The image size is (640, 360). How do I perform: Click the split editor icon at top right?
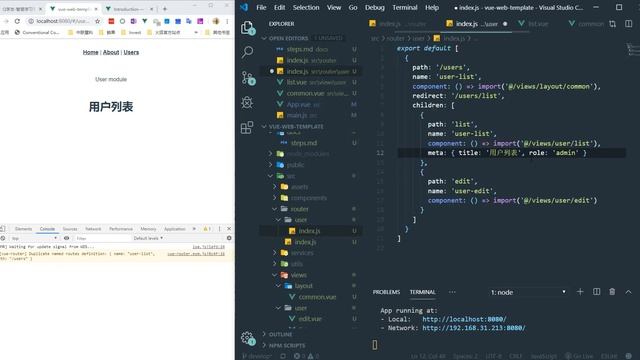[629, 24]
